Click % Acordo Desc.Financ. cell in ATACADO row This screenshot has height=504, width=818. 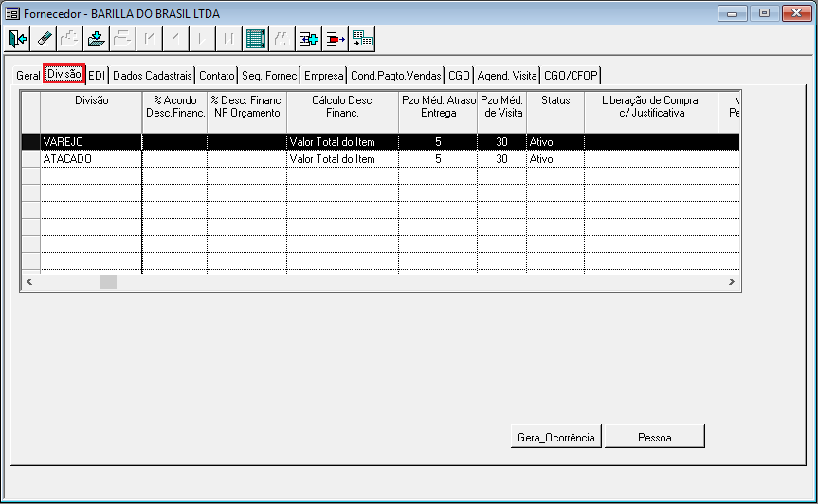tap(174, 159)
